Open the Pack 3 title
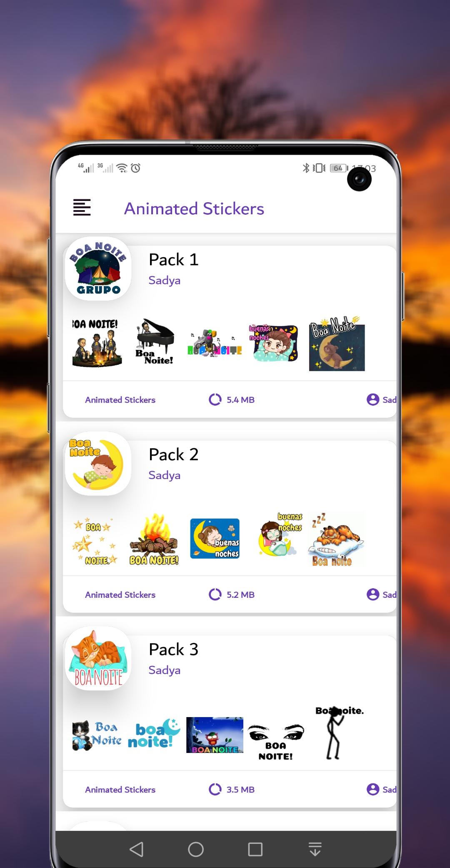 (x=173, y=650)
